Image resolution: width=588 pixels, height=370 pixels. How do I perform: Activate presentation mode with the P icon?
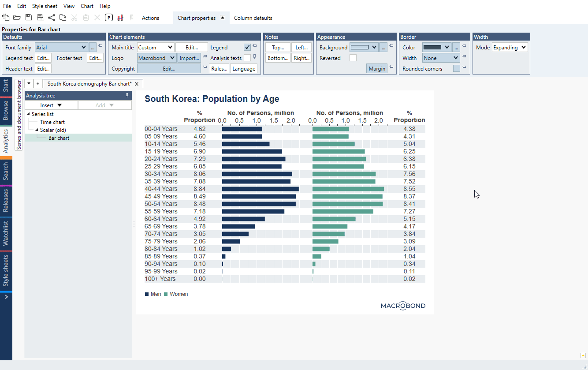(x=108, y=17)
